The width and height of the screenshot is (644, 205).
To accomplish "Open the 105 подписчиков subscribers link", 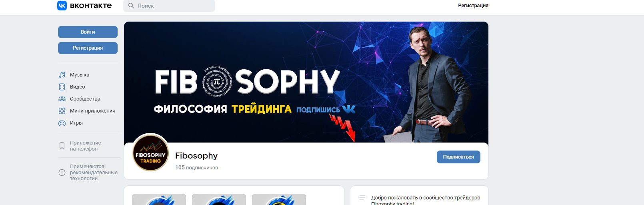I will [196, 168].
